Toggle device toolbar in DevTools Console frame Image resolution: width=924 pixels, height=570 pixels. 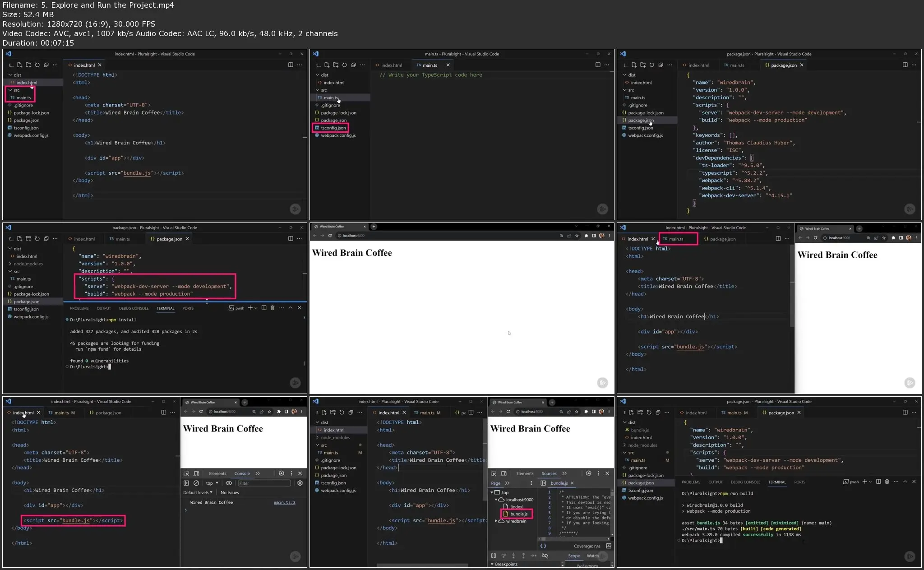[196, 473]
